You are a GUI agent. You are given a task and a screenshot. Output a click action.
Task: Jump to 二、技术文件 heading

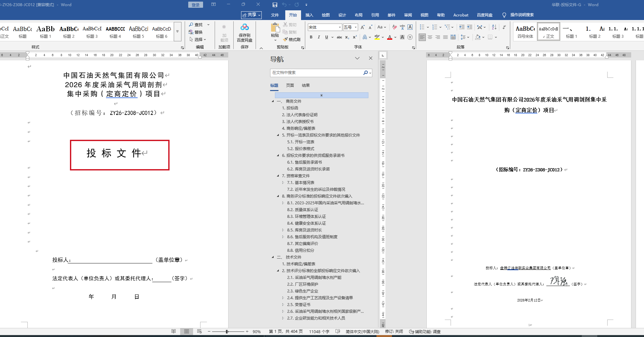289,257
